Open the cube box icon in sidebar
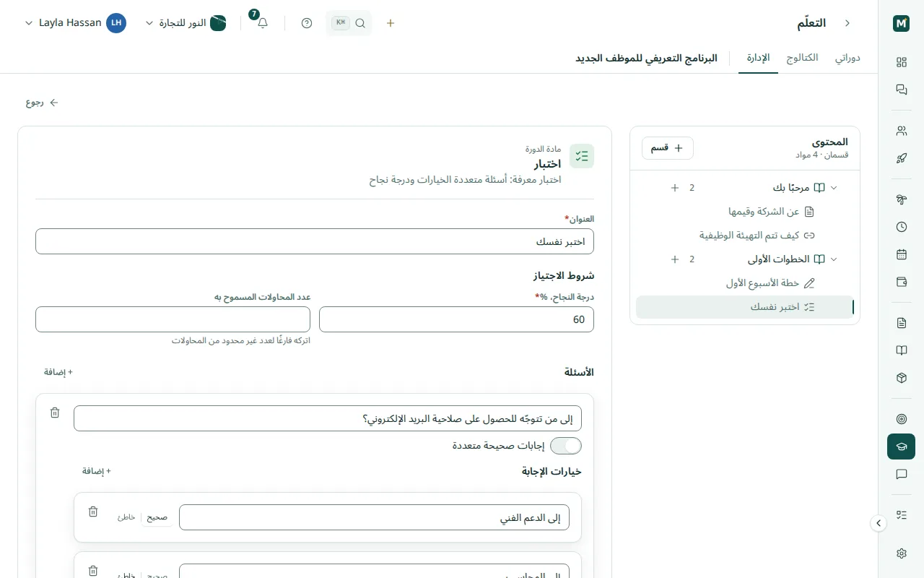924x578 pixels. [x=901, y=378]
